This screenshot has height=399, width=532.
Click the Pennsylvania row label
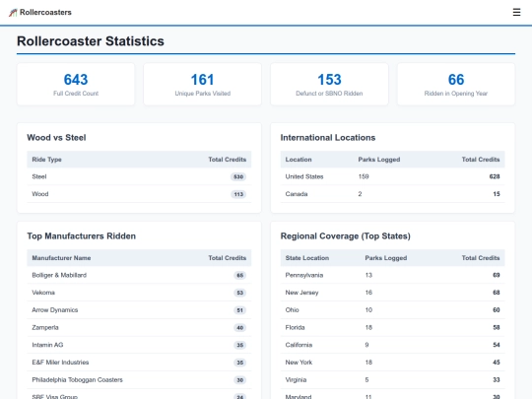click(x=304, y=275)
